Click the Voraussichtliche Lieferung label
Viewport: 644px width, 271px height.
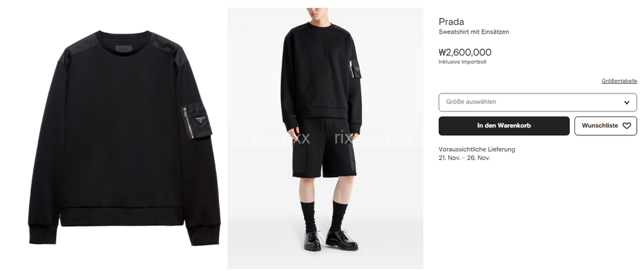[x=477, y=149]
